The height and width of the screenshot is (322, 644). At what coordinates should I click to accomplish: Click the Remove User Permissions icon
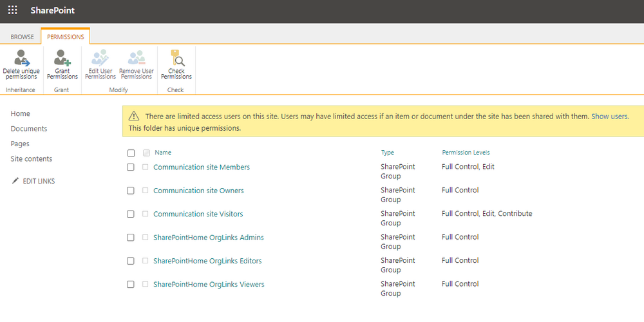[x=137, y=58]
